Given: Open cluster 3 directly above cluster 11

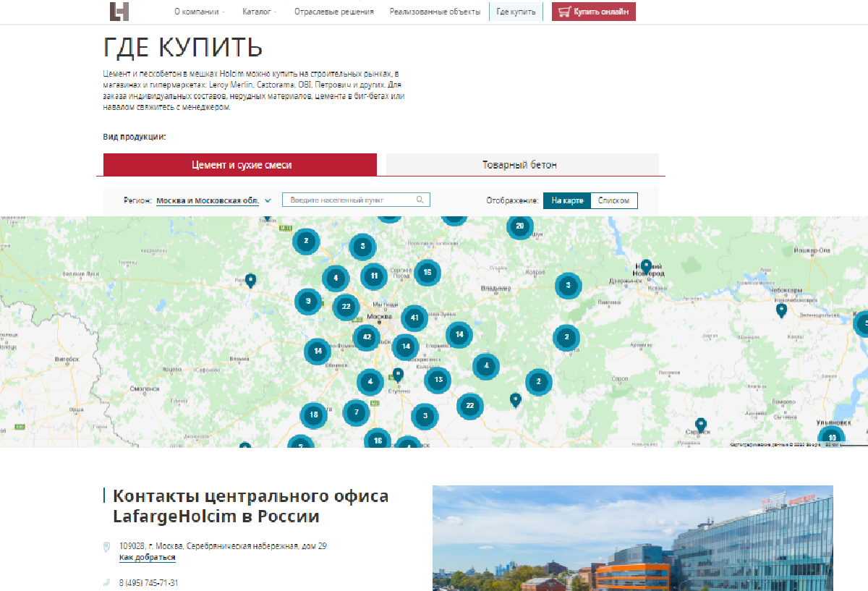Looking at the screenshot, I should point(362,247).
